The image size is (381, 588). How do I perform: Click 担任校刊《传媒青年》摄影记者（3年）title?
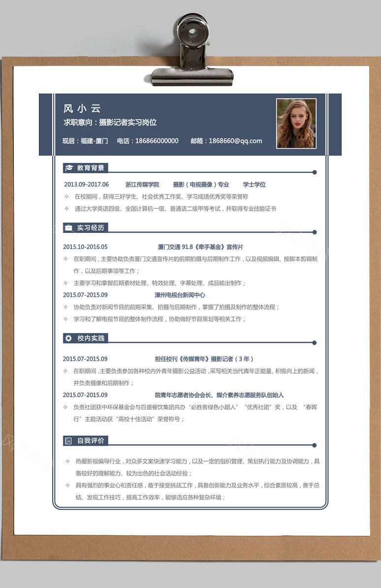point(204,359)
